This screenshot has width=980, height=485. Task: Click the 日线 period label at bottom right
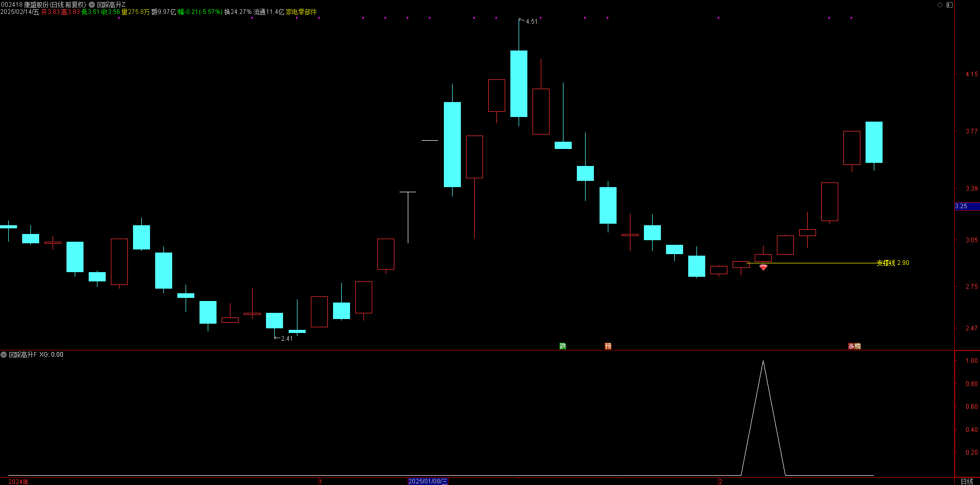coord(967,481)
